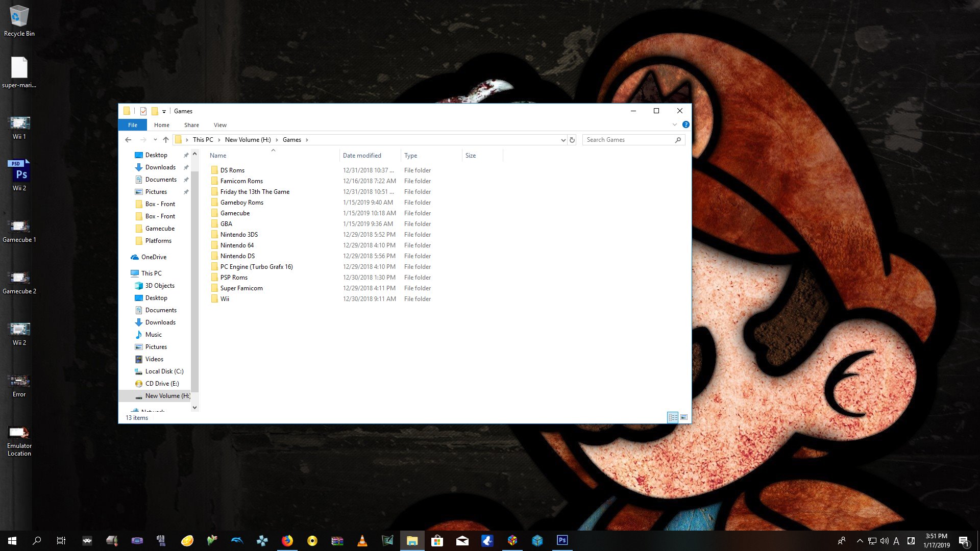Click the Forward arrow in File Explorer
The height and width of the screenshot is (551, 980).
point(143,140)
